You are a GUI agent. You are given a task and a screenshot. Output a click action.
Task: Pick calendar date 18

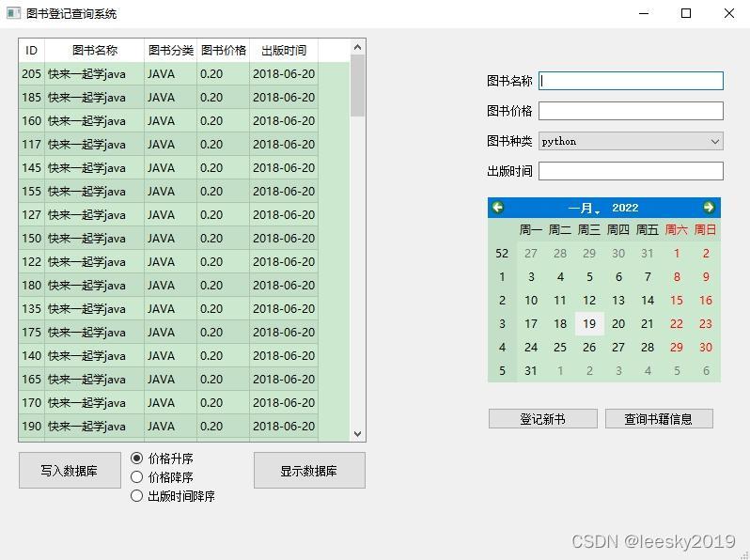pyautogui.click(x=560, y=324)
